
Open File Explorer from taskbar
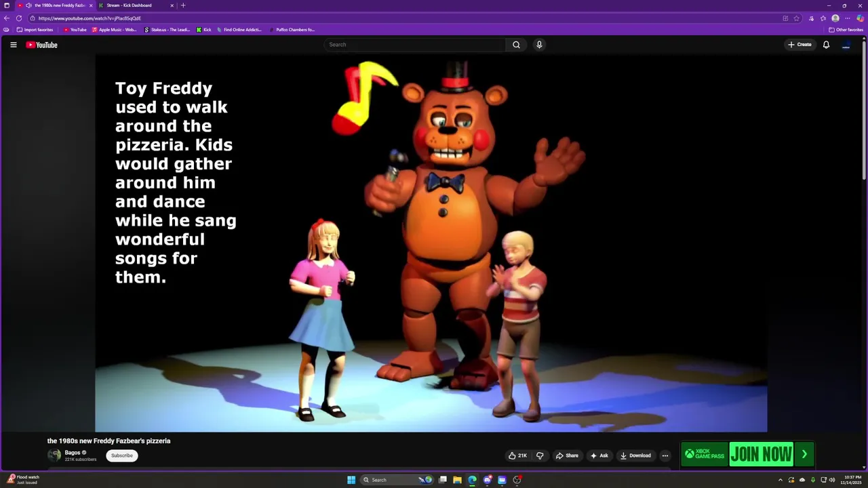tap(457, 480)
